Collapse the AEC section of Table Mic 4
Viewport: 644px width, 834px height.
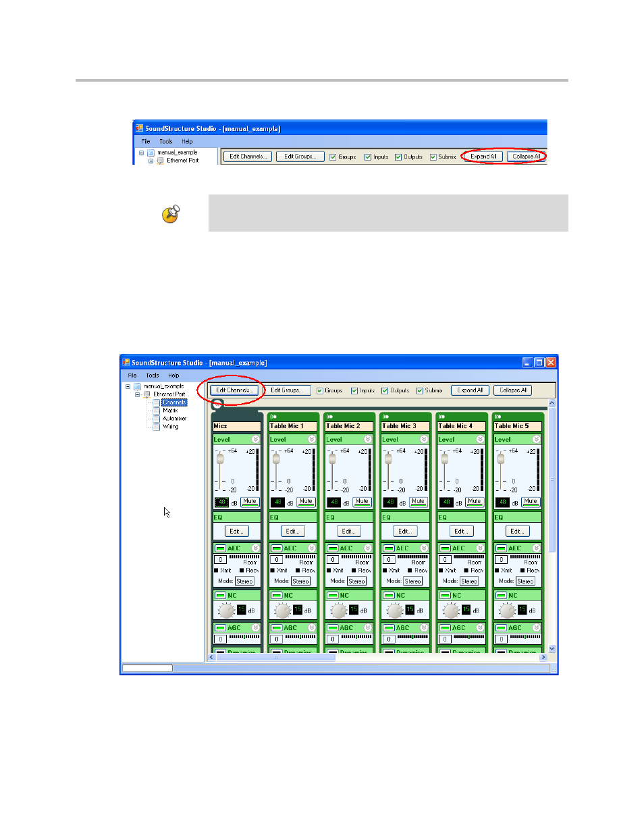pyautogui.click(x=480, y=548)
